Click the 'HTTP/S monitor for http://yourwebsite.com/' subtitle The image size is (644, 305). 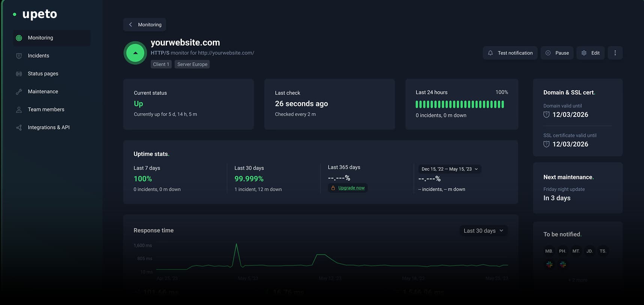pyautogui.click(x=202, y=53)
